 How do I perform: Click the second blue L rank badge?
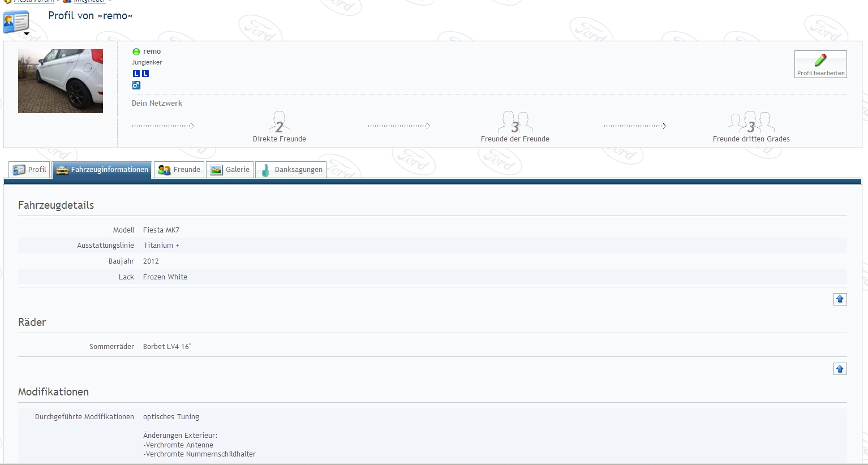coord(145,74)
